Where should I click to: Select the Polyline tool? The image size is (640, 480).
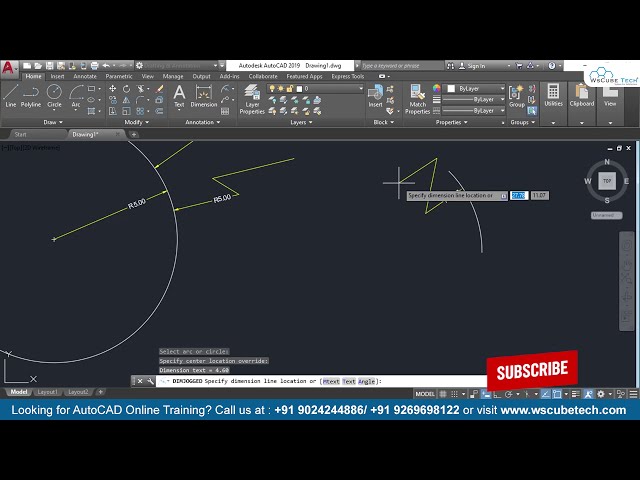[31, 94]
